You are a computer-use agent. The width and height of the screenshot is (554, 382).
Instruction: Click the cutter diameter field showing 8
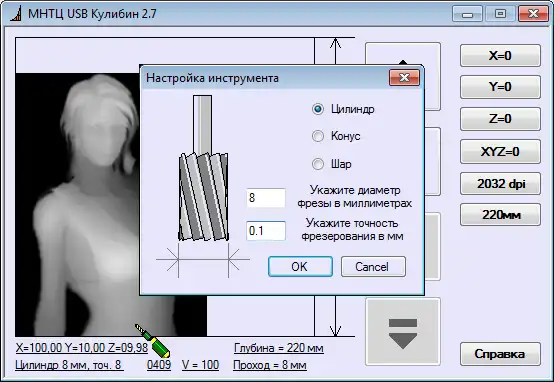tap(266, 198)
